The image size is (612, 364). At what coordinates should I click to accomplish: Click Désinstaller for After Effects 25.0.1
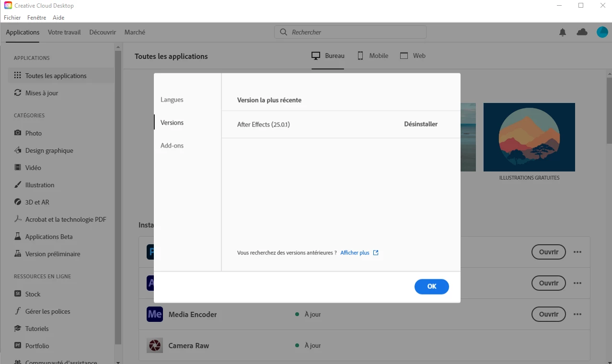421,124
